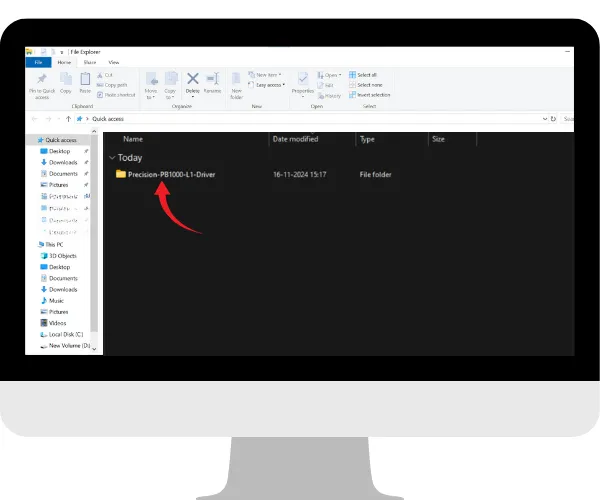
Task: Click the Edit command in Open group
Action: (325, 85)
